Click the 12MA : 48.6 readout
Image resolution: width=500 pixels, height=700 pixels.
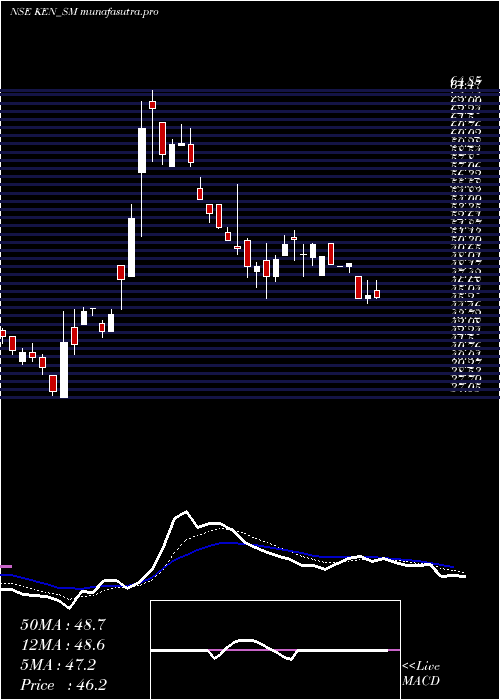[x=63, y=645]
